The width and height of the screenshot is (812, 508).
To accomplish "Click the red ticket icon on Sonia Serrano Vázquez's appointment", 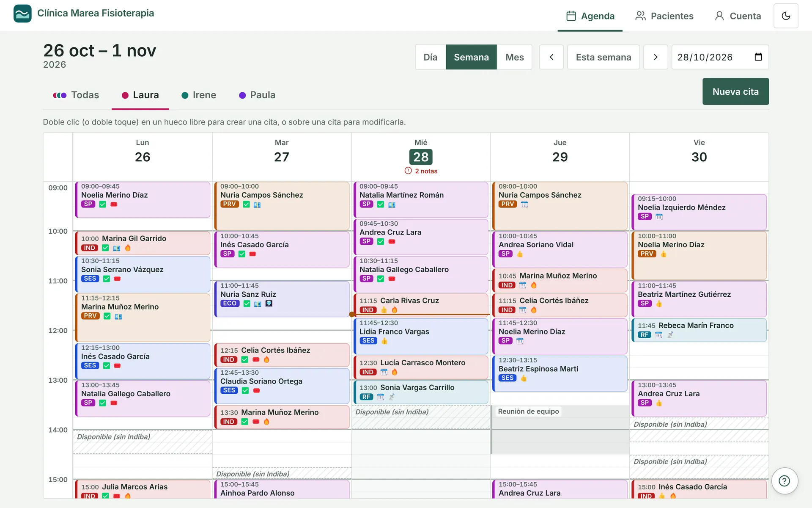I will click(x=118, y=279).
